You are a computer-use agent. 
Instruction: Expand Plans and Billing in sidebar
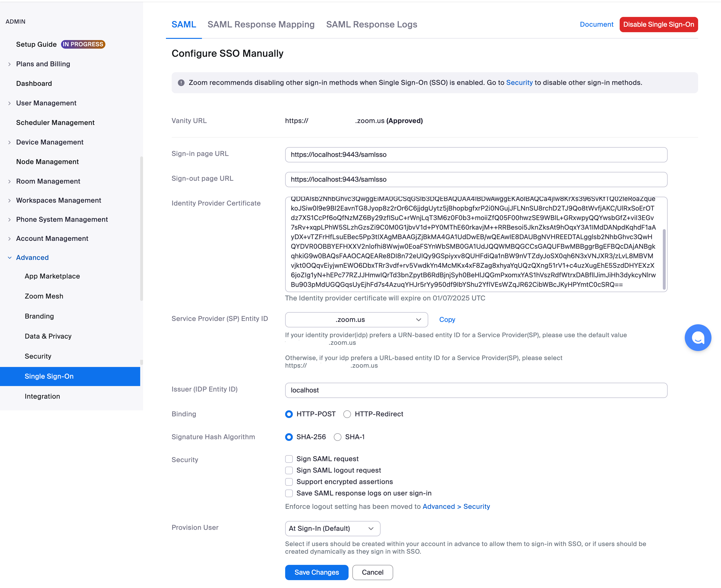pos(10,64)
